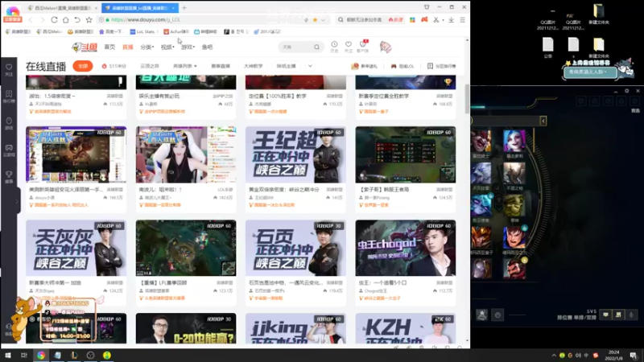
Task: Click the search magnifier in Douyu search box
Action: (316, 47)
